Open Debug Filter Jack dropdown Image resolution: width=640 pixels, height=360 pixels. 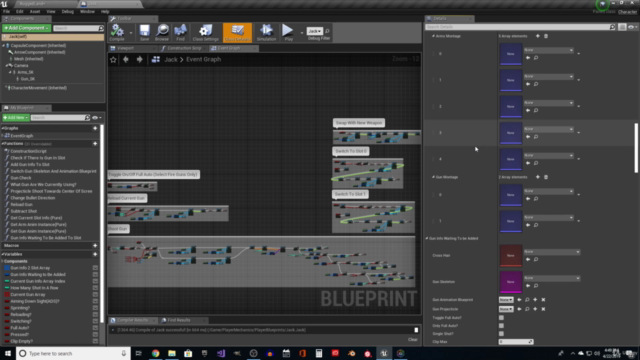tap(314, 31)
